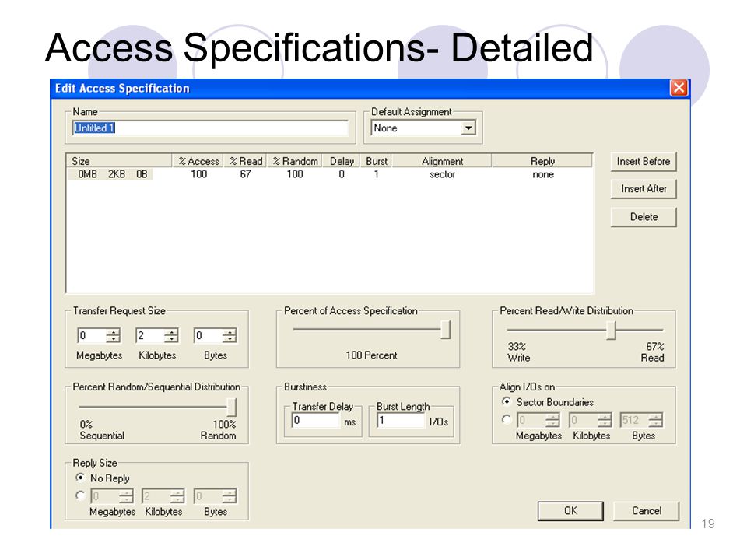Click the sector alignment cell
747x560 pixels.
point(442,174)
